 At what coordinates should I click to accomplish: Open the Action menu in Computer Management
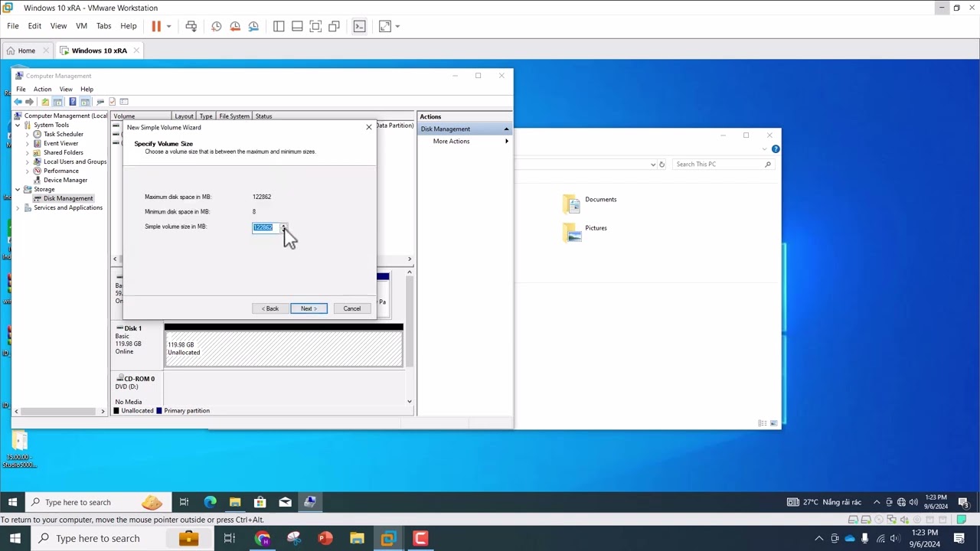tap(42, 89)
